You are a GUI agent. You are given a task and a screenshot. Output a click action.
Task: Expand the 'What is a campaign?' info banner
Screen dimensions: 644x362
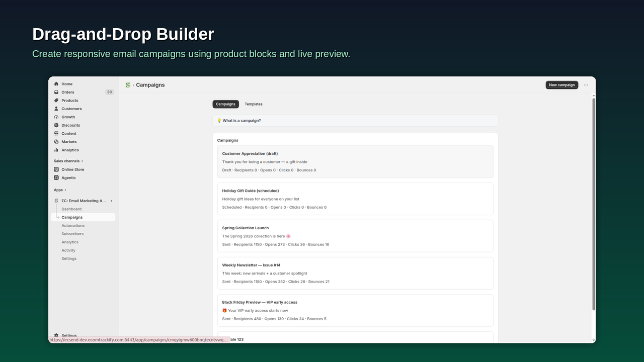(355, 121)
